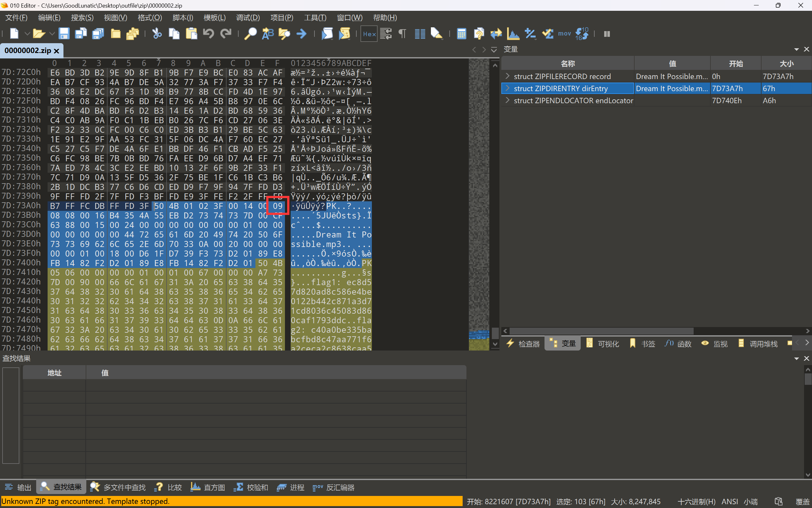The height and width of the screenshot is (508, 812).
Task: Click the 十六进制(H) status bar entry
Action: [696, 502]
